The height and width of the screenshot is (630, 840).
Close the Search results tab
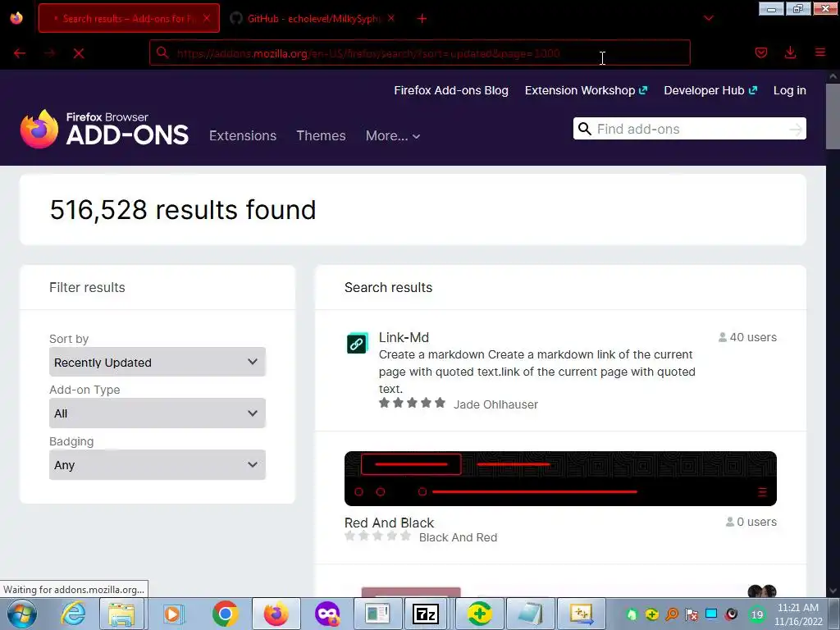pos(207,18)
